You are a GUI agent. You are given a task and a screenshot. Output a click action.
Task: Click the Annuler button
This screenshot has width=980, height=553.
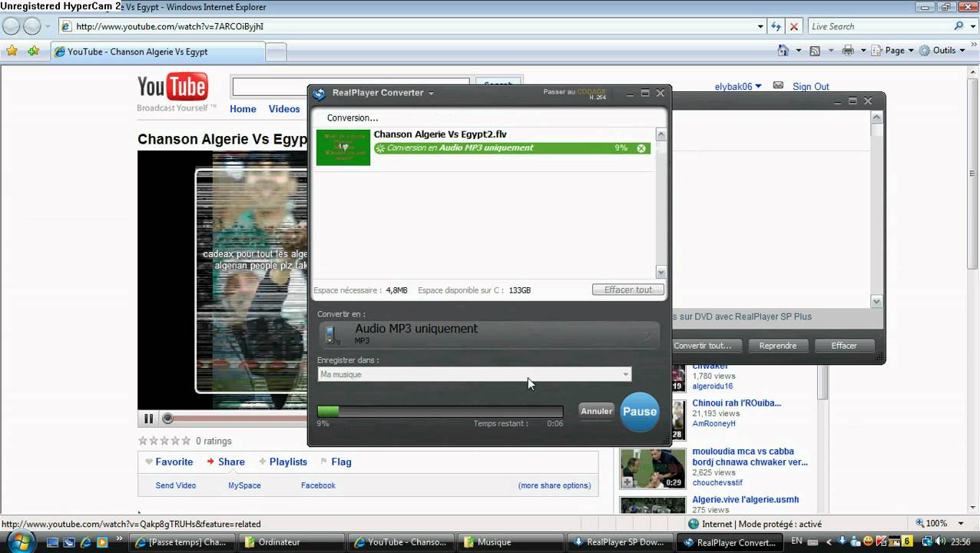(597, 411)
